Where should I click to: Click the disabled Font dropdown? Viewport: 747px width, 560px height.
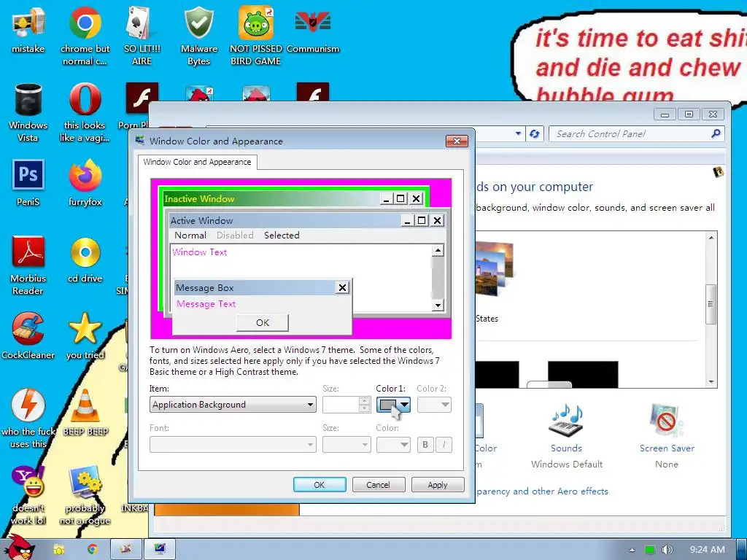click(x=233, y=444)
